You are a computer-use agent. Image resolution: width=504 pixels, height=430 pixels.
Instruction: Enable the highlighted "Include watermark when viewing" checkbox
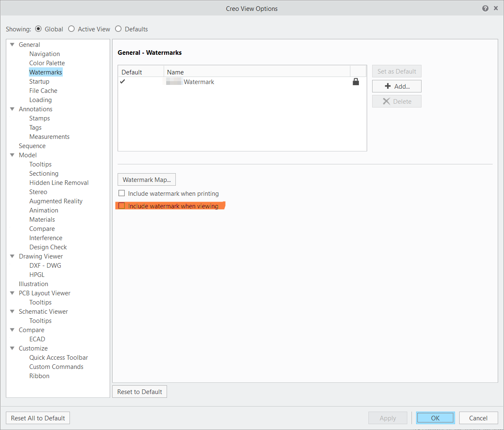pyautogui.click(x=122, y=205)
